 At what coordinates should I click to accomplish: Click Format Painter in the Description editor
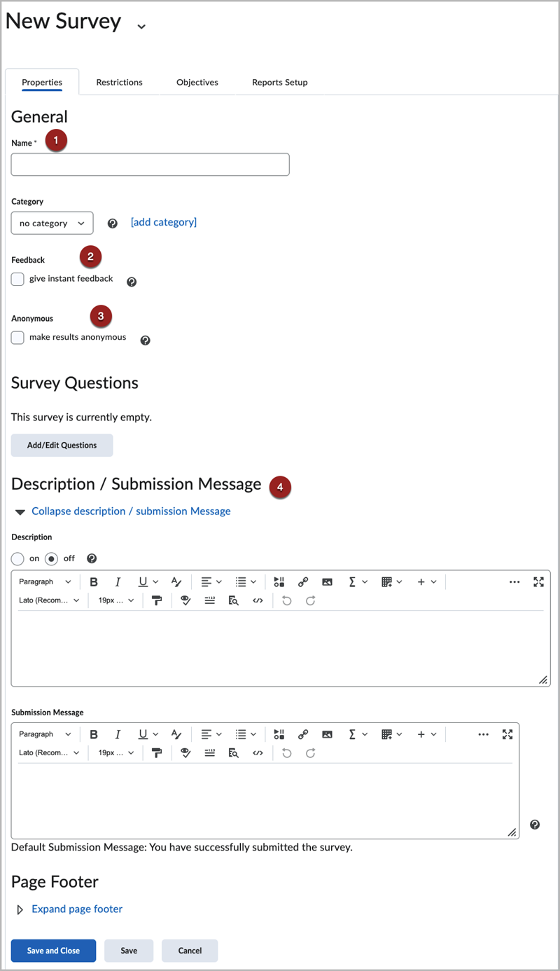click(157, 600)
